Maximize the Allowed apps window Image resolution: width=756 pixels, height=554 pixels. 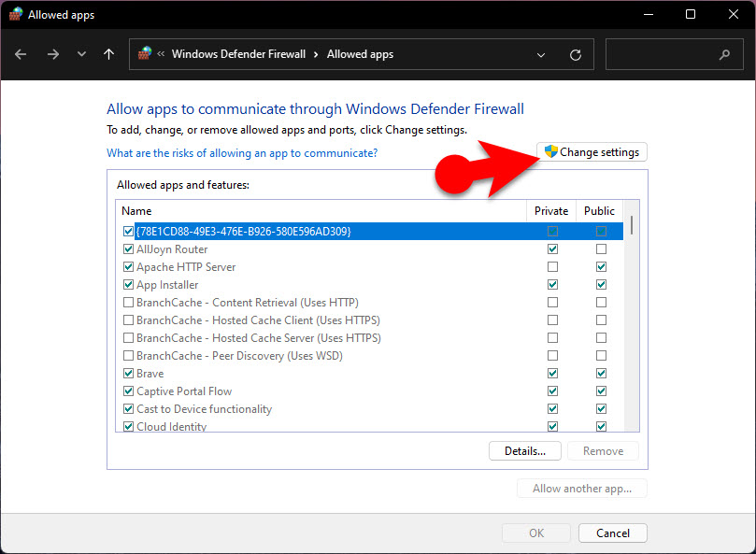[x=691, y=14]
